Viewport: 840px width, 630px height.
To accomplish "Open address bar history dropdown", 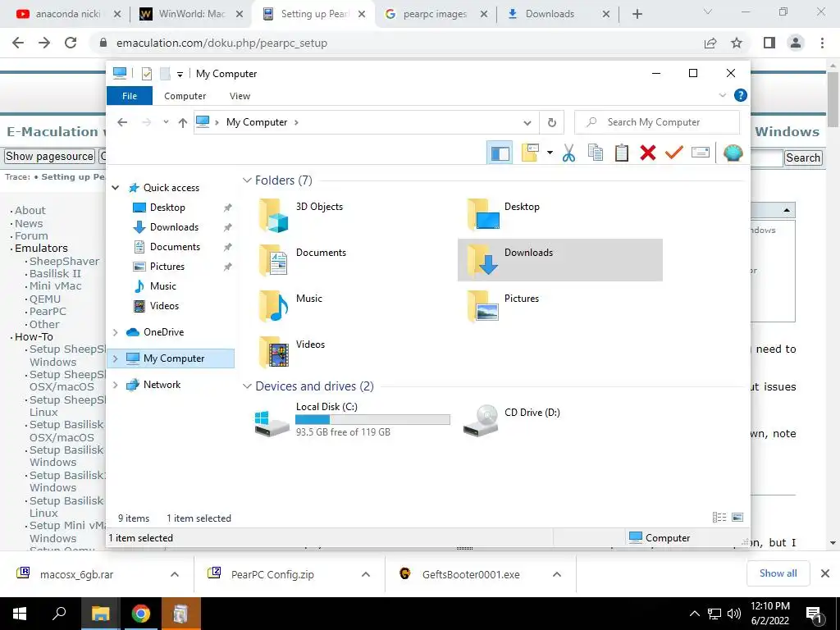I will coord(527,123).
